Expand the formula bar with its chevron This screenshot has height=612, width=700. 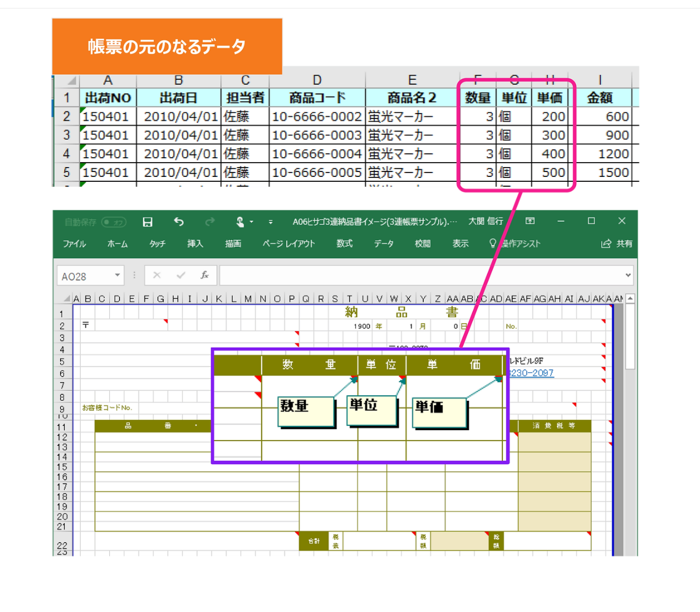(x=627, y=275)
